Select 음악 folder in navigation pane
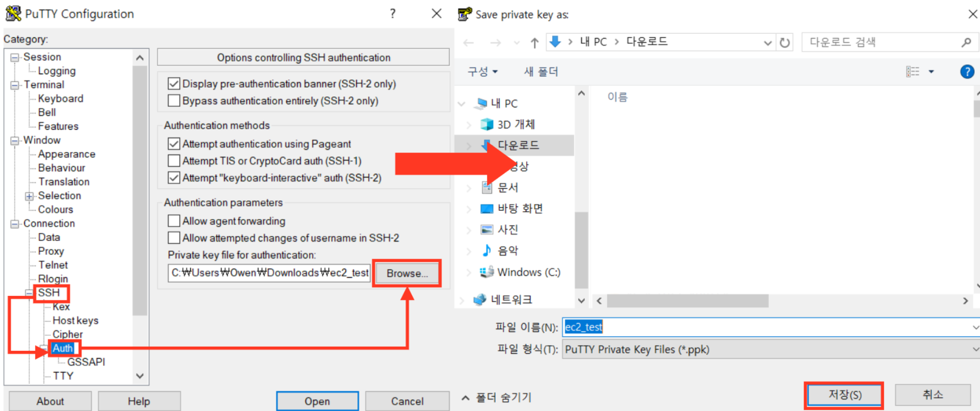Viewport: 980px width, 411px height. pos(499,251)
